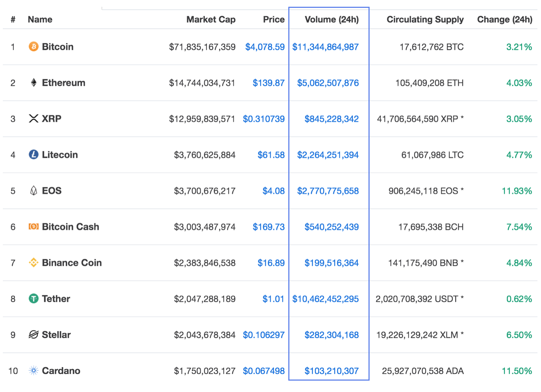This screenshot has height=392, width=541.
Task: Click the Stellar logo icon
Action: pos(34,335)
